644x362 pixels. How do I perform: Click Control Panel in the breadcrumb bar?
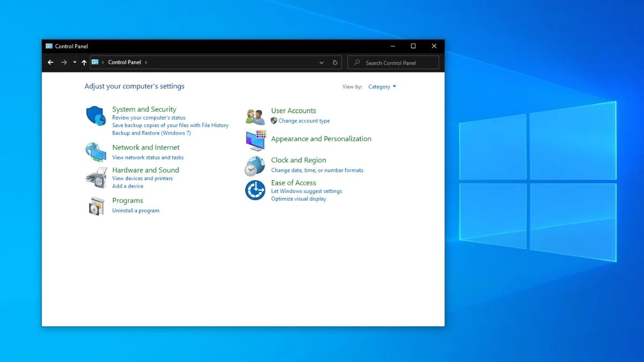pyautogui.click(x=125, y=62)
